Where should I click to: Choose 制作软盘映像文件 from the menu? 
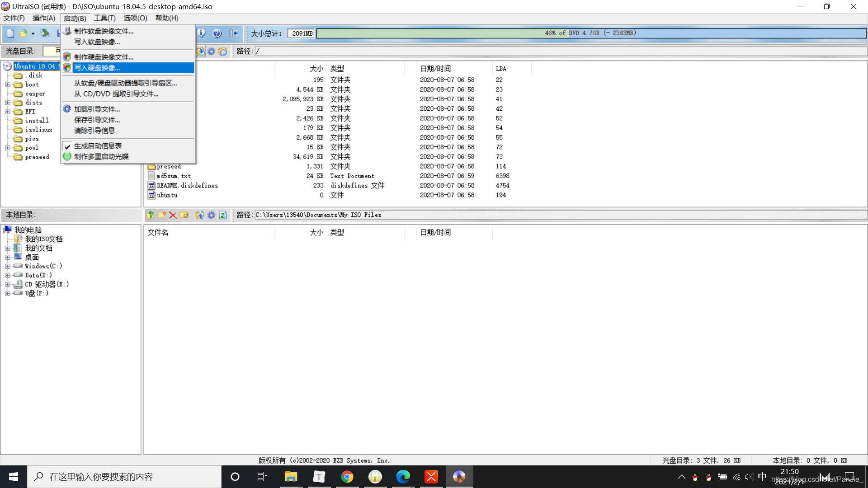[x=128, y=31]
